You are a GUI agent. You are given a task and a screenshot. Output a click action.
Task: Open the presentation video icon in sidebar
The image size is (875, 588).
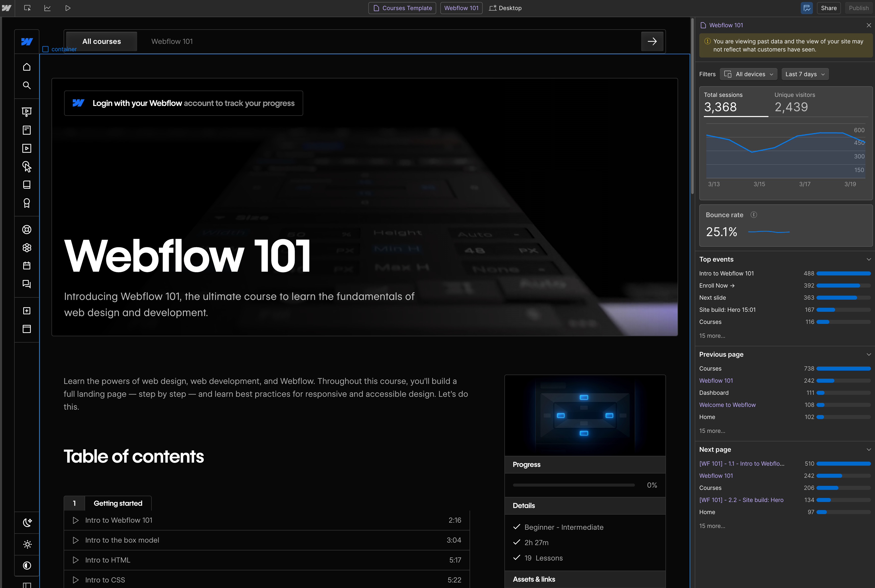27,111
